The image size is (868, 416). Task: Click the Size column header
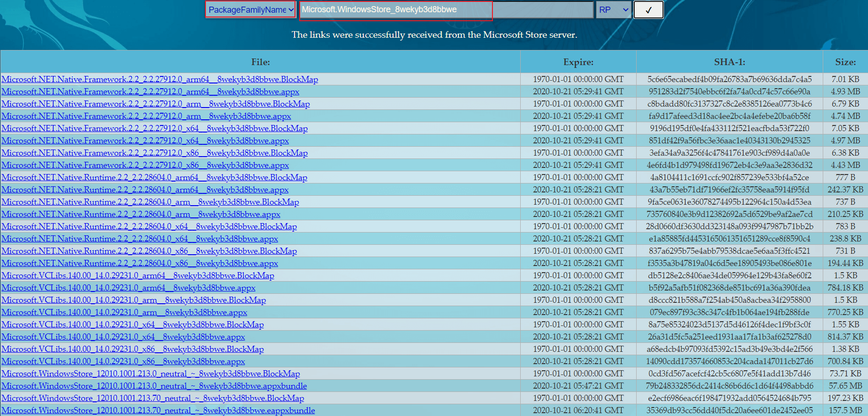point(845,62)
